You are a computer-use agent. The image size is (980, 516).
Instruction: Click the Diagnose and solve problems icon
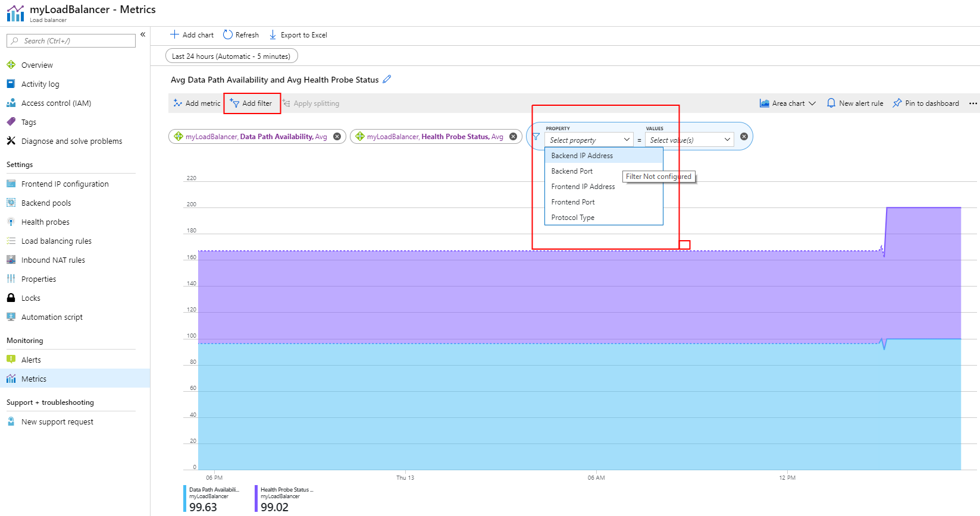click(x=11, y=141)
